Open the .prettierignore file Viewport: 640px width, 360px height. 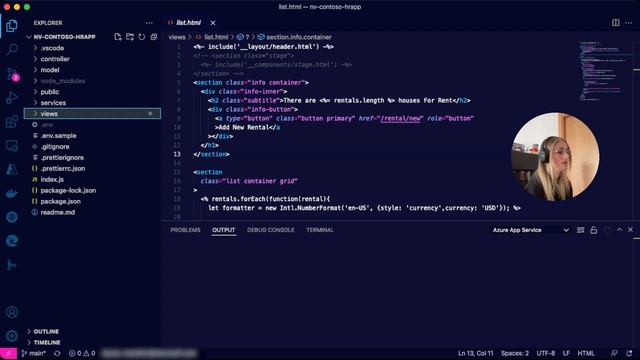coord(62,158)
